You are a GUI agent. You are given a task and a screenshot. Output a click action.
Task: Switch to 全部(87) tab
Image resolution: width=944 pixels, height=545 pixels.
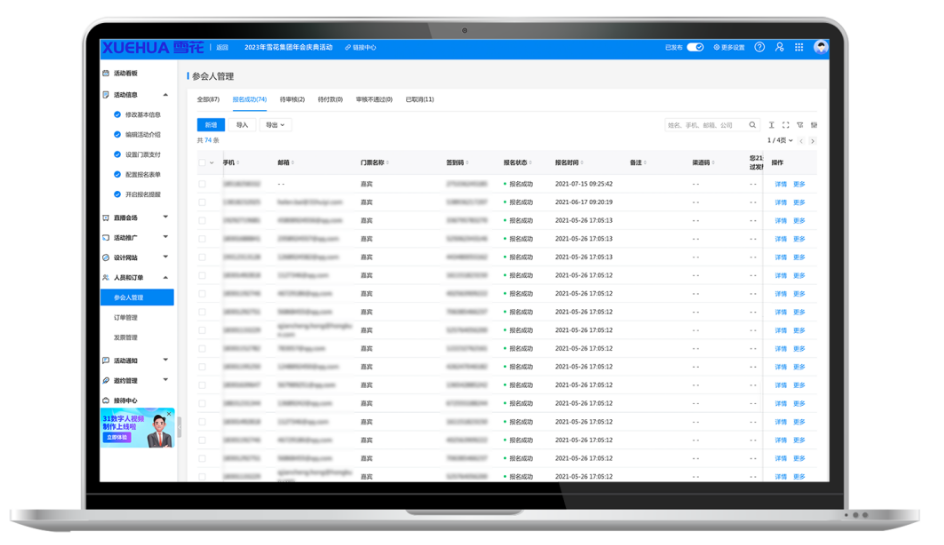(208, 100)
